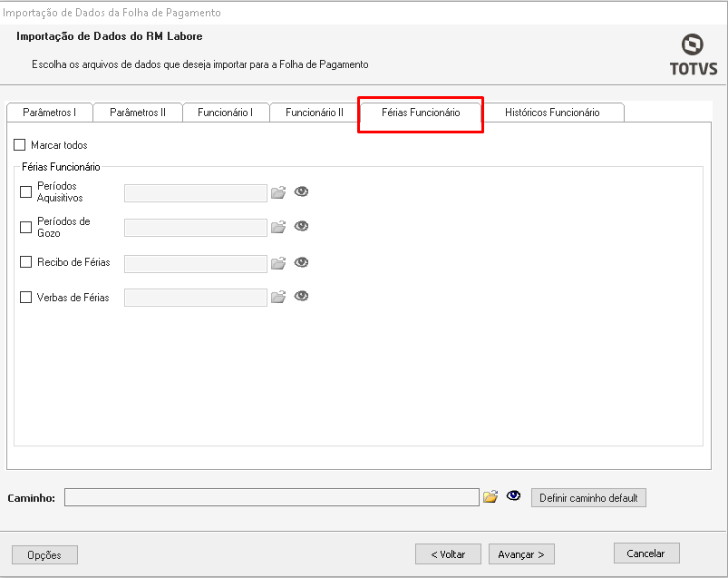728x578 pixels.
Task: Focus the Caminho path input field
Action: click(272, 497)
